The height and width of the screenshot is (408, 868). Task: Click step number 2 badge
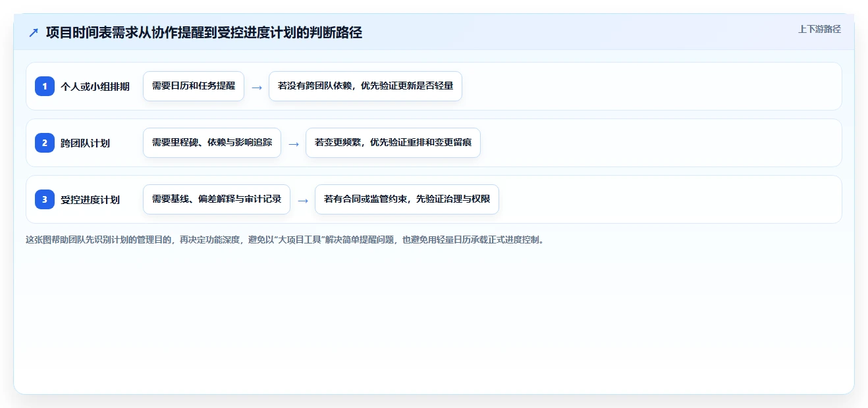(45, 143)
